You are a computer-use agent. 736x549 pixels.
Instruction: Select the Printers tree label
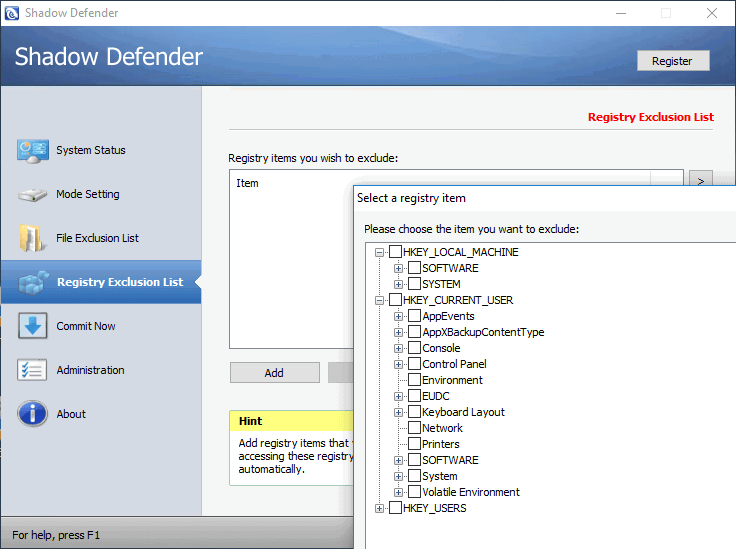coord(440,444)
